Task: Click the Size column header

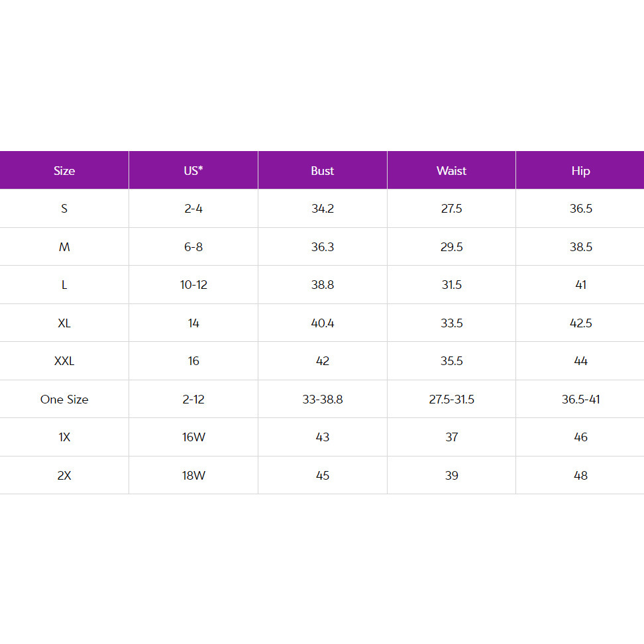Action: coord(64,170)
